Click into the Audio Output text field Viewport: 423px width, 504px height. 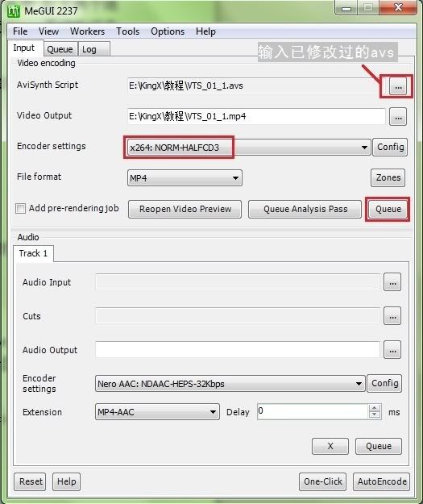point(238,350)
